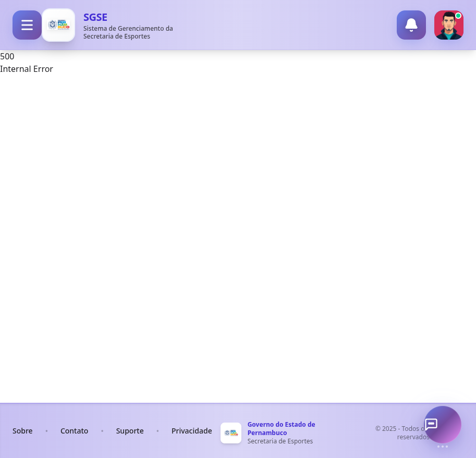Click the green online status dot
The image size is (476, 458).
point(458,16)
